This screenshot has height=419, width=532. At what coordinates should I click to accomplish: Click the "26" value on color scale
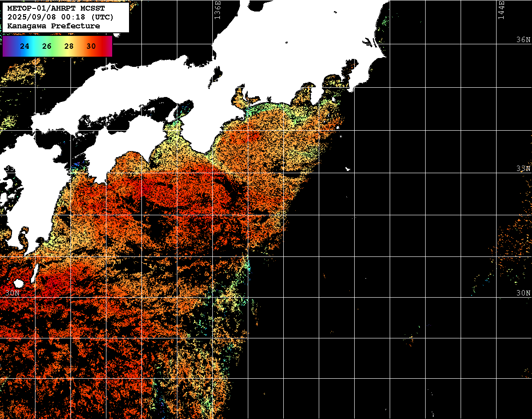pyautogui.click(x=47, y=46)
